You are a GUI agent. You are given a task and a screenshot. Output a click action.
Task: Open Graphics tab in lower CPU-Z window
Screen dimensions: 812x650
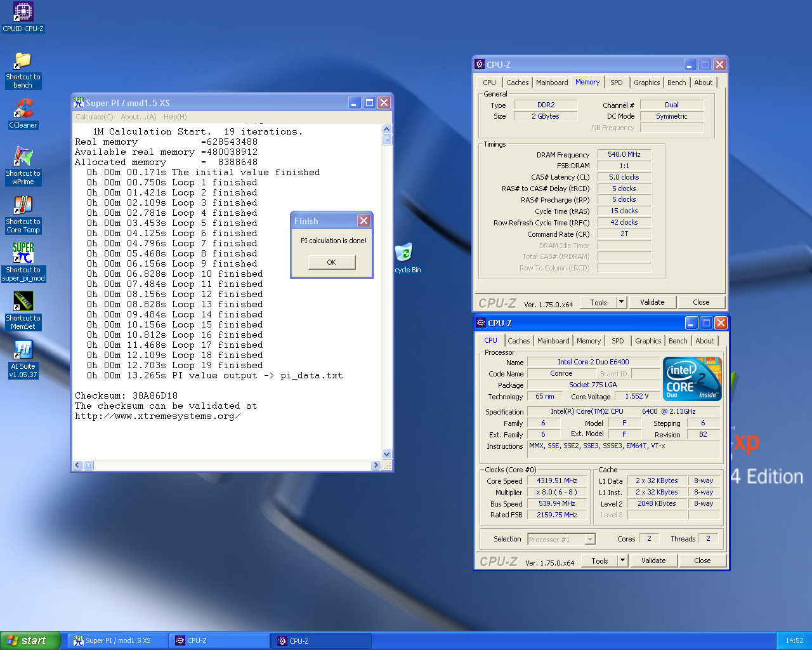tap(648, 341)
